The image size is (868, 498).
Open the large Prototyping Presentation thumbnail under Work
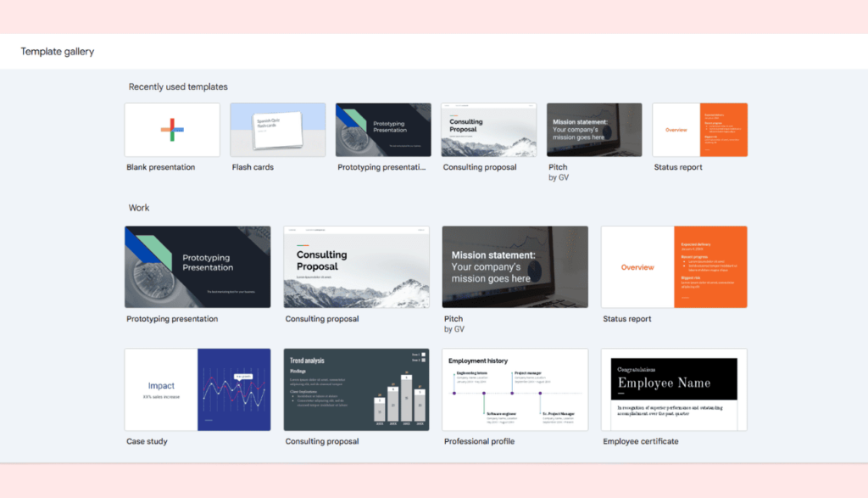[198, 267]
